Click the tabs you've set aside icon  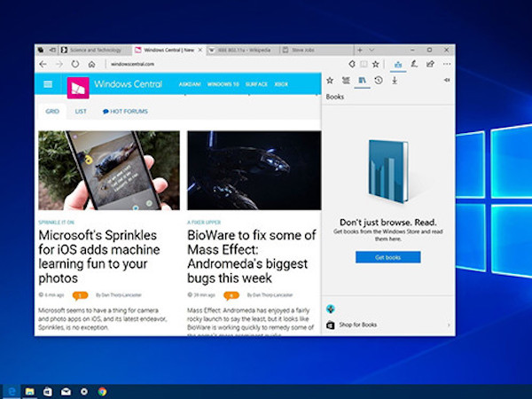(41, 50)
